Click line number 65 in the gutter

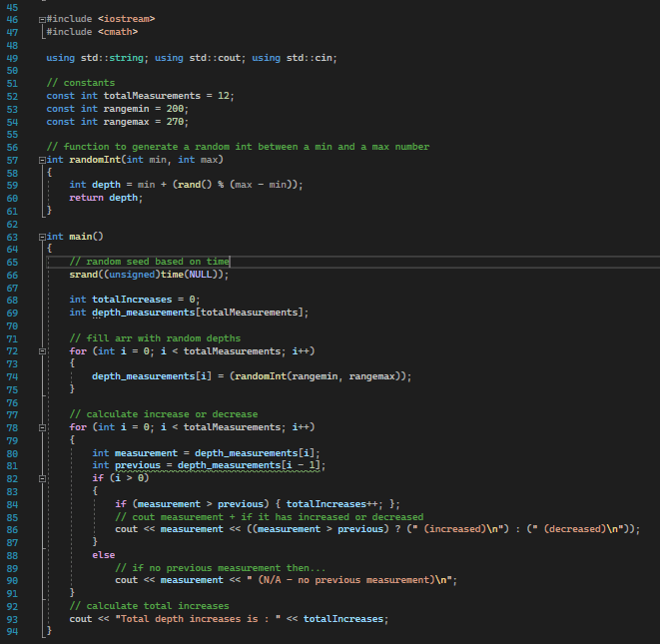16,262
